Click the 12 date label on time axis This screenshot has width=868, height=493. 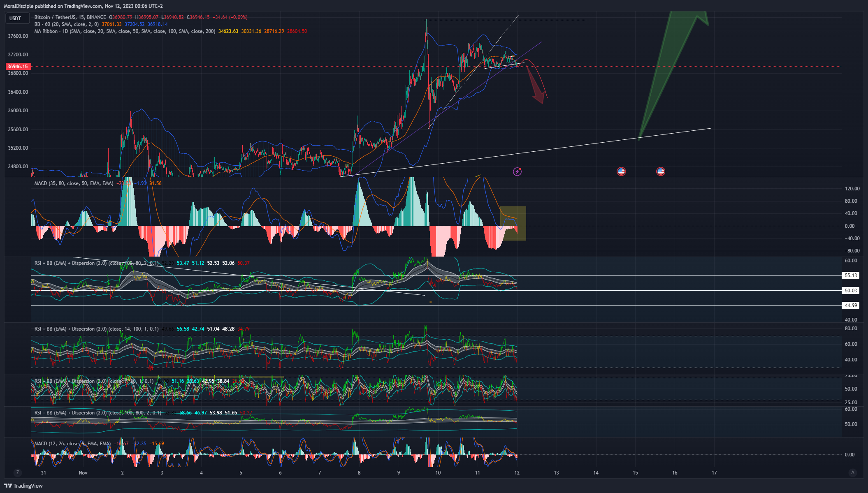517,473
